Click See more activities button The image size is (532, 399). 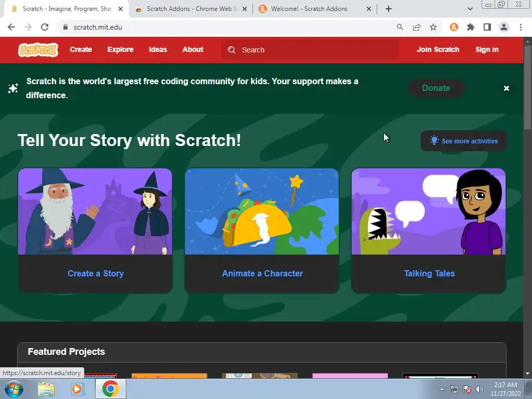coord(463,141)
